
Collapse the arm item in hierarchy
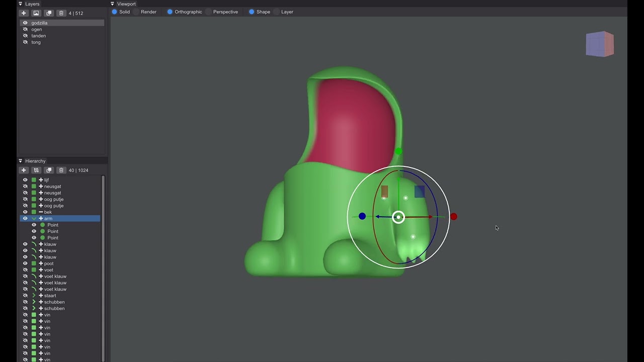(34, 219)
